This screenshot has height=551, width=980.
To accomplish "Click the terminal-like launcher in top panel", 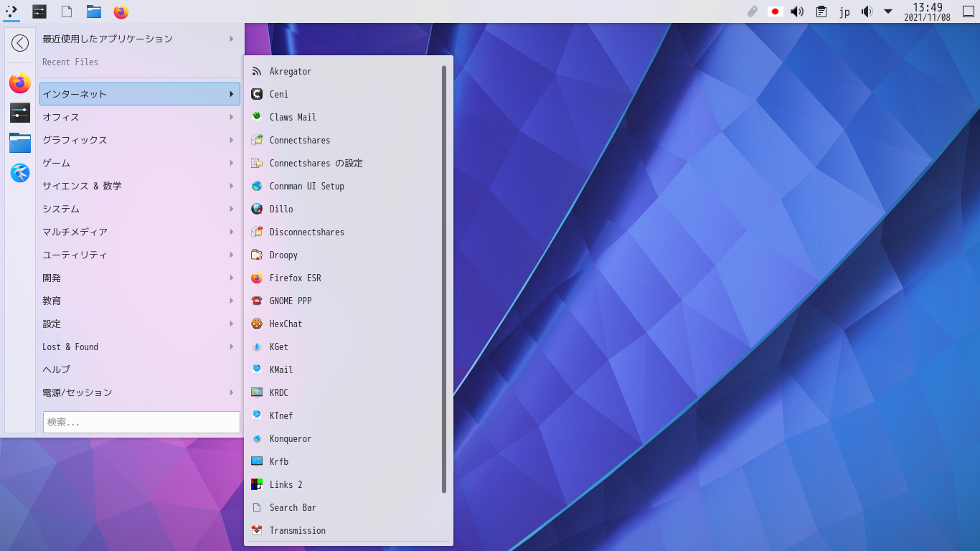I will point(39,11).
